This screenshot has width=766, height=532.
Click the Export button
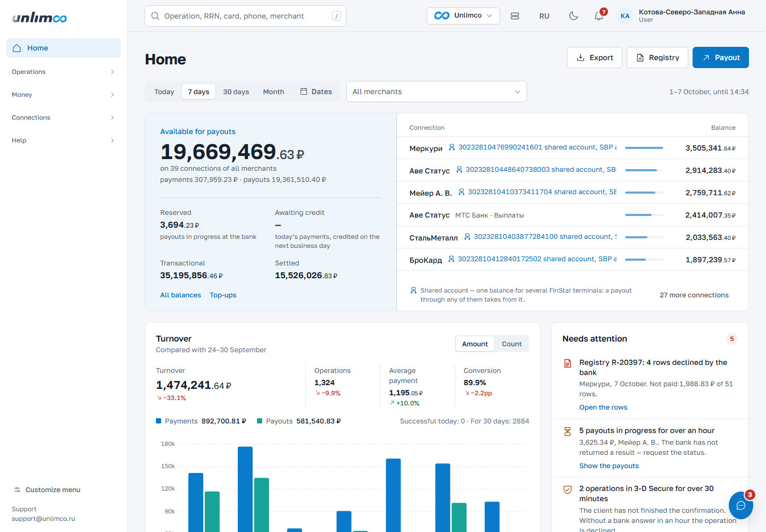595,57
